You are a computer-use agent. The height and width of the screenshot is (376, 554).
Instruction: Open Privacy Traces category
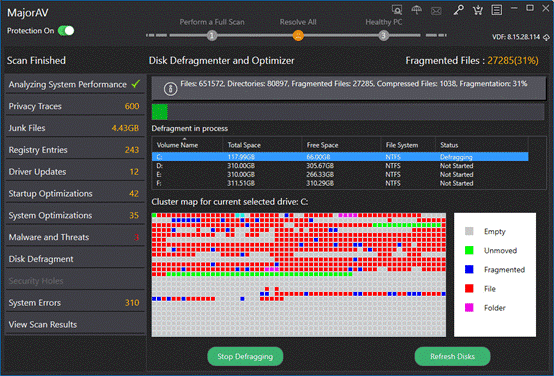tap(75, 106)
